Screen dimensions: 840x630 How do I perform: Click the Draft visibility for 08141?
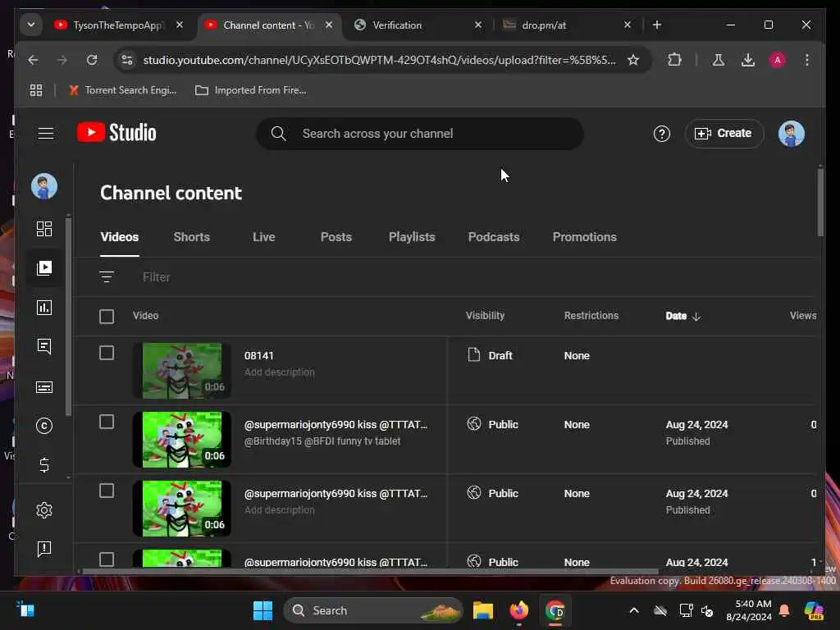(x=490, y=355)
